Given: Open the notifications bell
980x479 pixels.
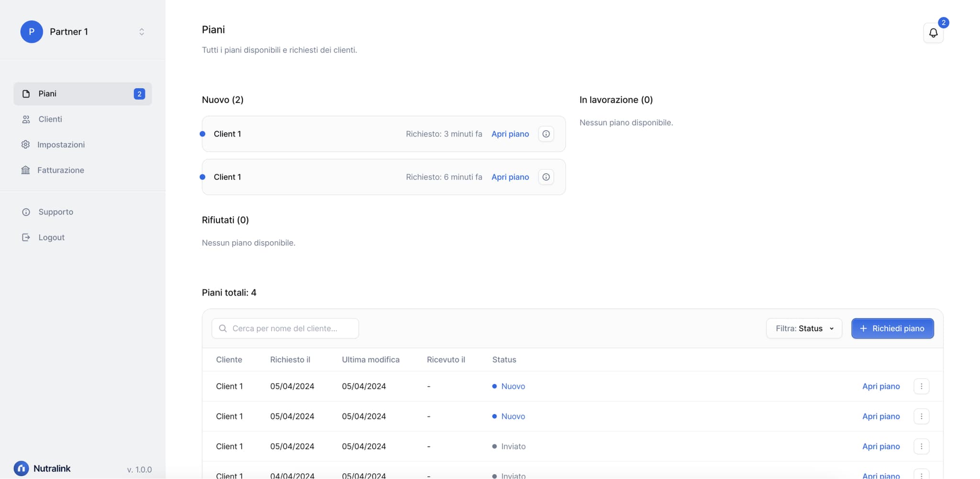Looking at the screenshot, I should [933, 33].
